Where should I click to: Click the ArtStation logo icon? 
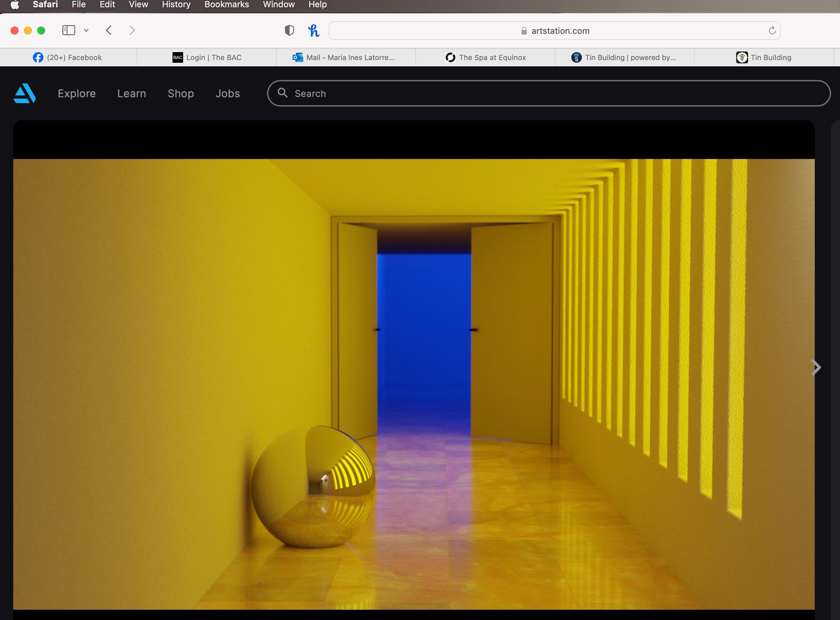coord(25,93)
